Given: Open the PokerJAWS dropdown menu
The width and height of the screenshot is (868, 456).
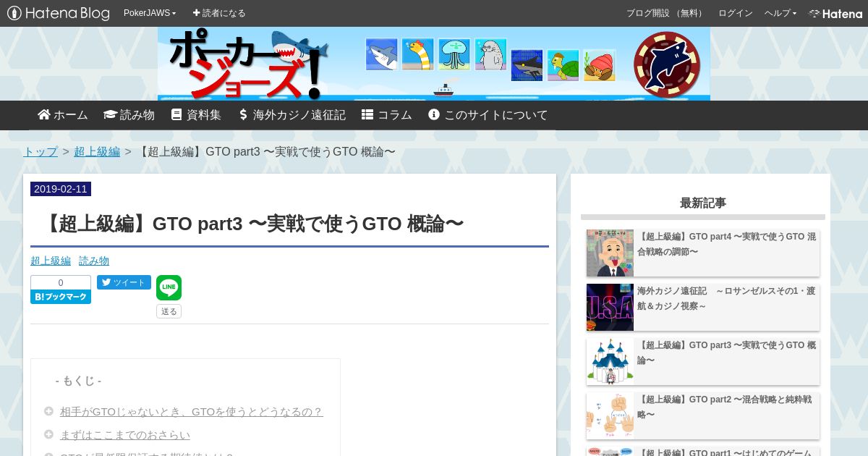Looking at the screenshot, I should (150, 13).
